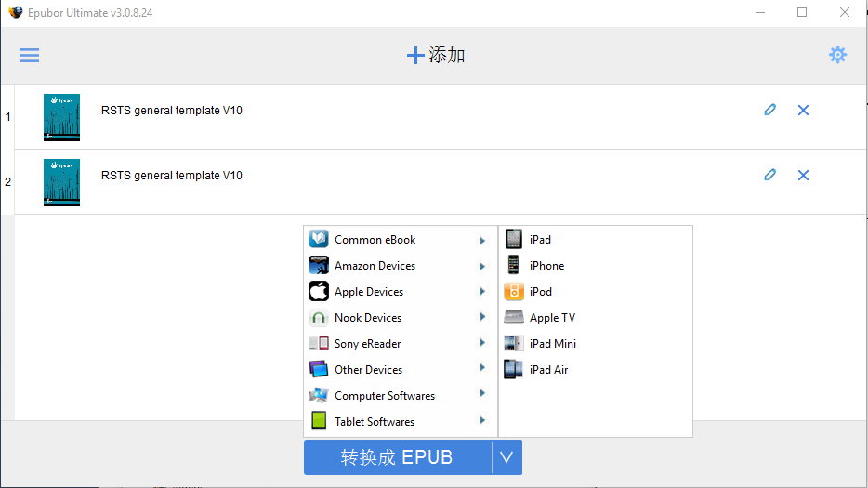This screenshot has width=868, height=488.
Task: Open the hamburger menu
Action: [x=29, y=55]
